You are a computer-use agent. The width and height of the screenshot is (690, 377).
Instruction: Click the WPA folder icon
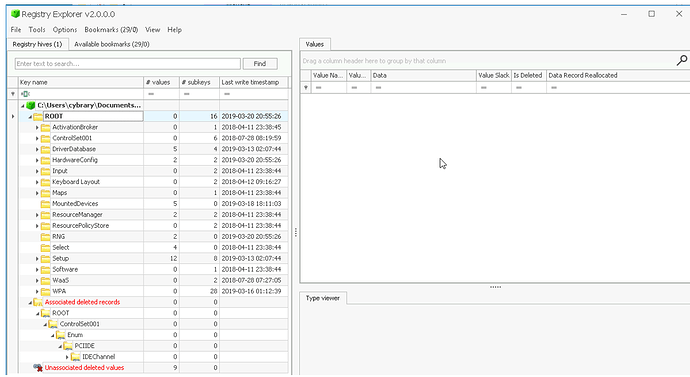(45, 291)
